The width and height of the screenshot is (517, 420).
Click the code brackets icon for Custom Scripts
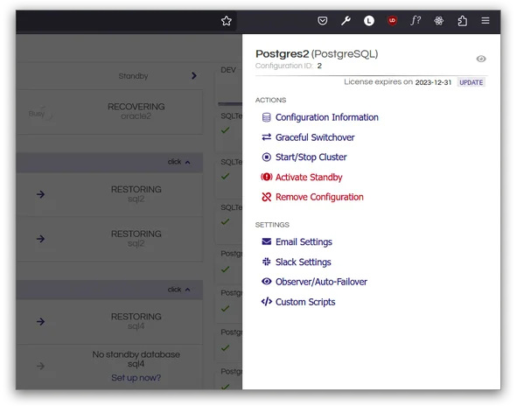point(267,302)
